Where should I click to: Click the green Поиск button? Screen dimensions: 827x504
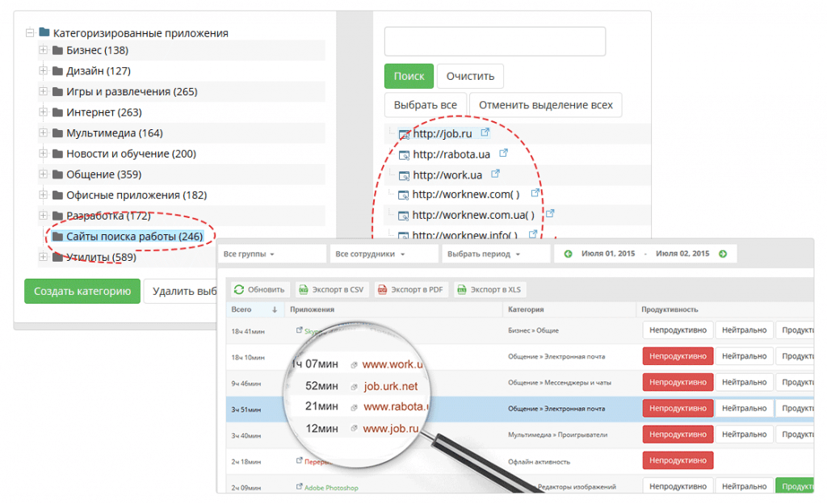409,77
